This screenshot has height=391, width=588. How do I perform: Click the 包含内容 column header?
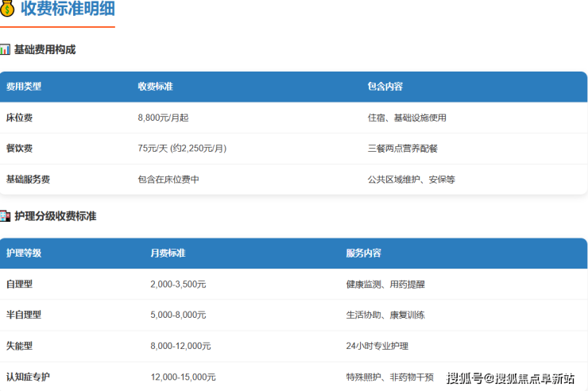[x=385, y=87]
